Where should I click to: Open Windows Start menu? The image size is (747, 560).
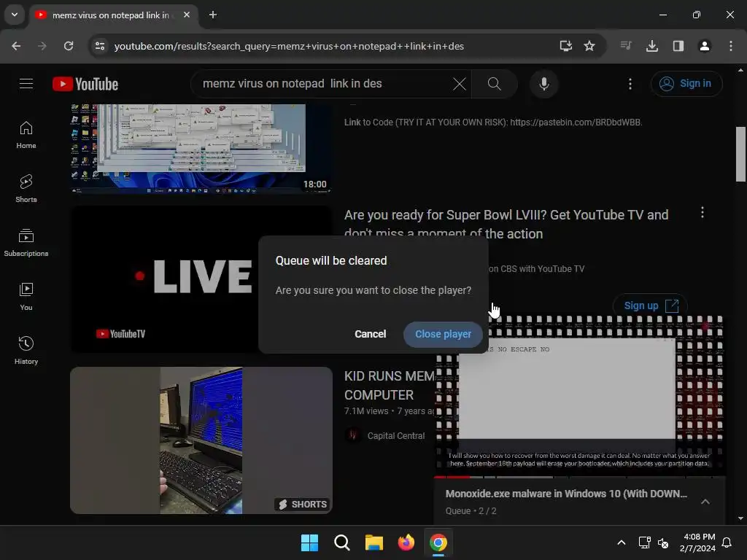[x=309, y=542]
